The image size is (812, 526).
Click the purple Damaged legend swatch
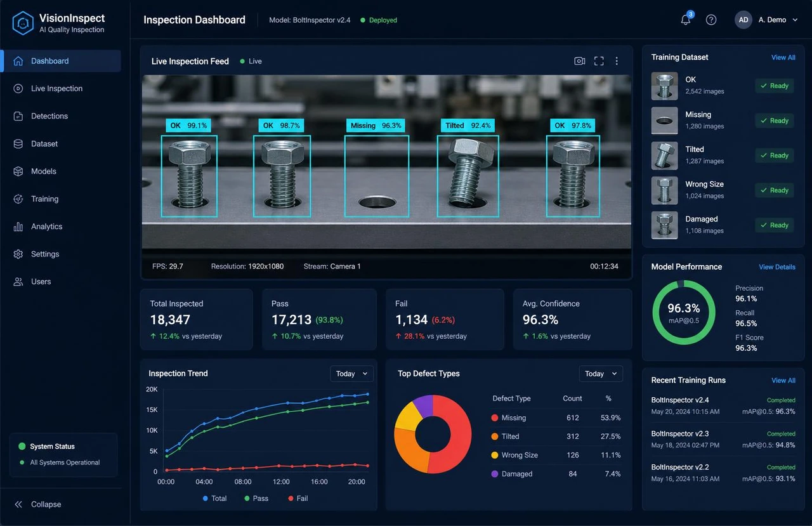click(x=495, y=474)
